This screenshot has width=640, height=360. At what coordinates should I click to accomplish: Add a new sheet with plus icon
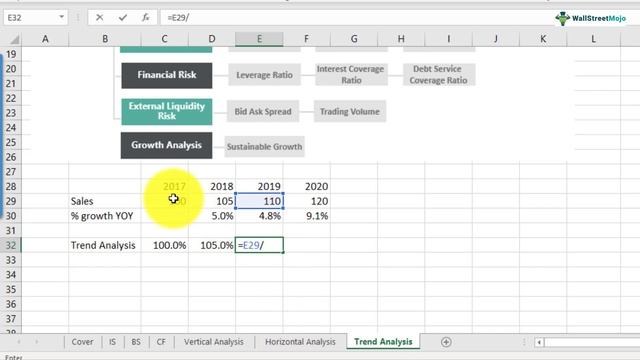446,342
